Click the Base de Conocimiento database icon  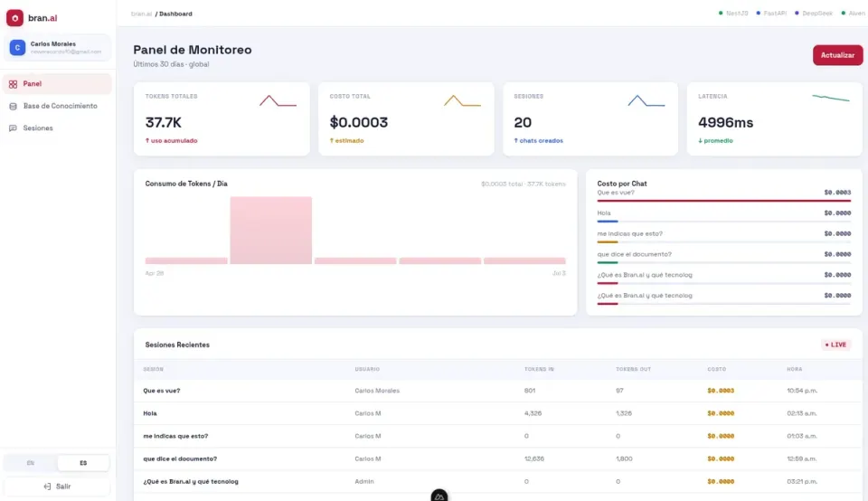(13, 107)
